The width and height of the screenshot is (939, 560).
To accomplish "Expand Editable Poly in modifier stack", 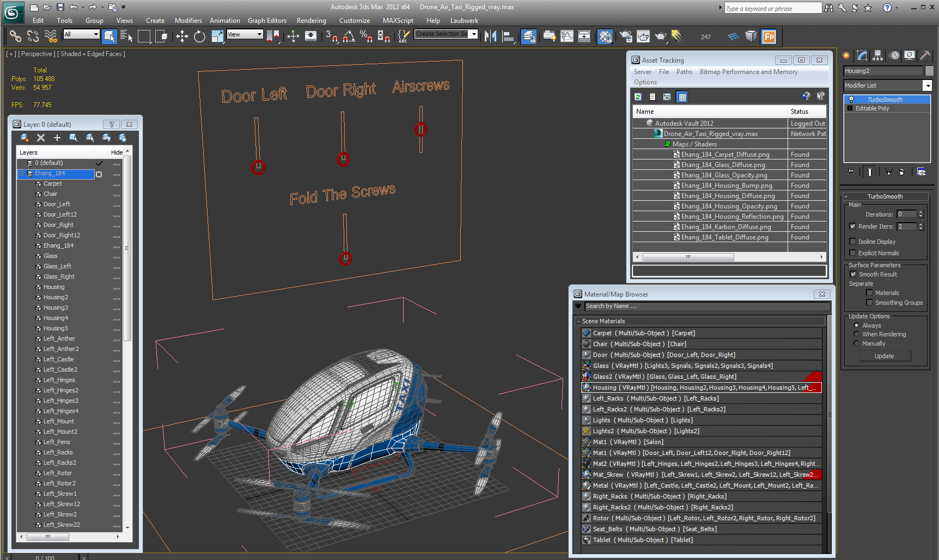I will (x=850, y=108).
